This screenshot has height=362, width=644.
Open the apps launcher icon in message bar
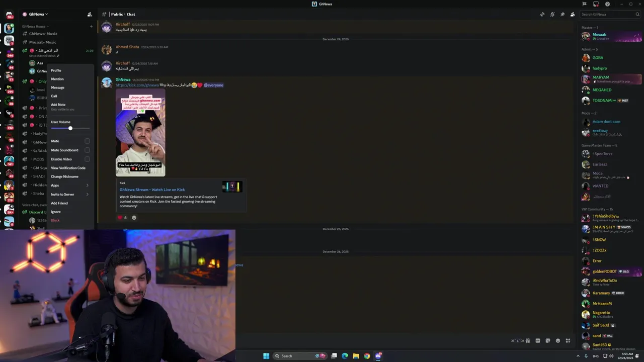tap(568, 340)
